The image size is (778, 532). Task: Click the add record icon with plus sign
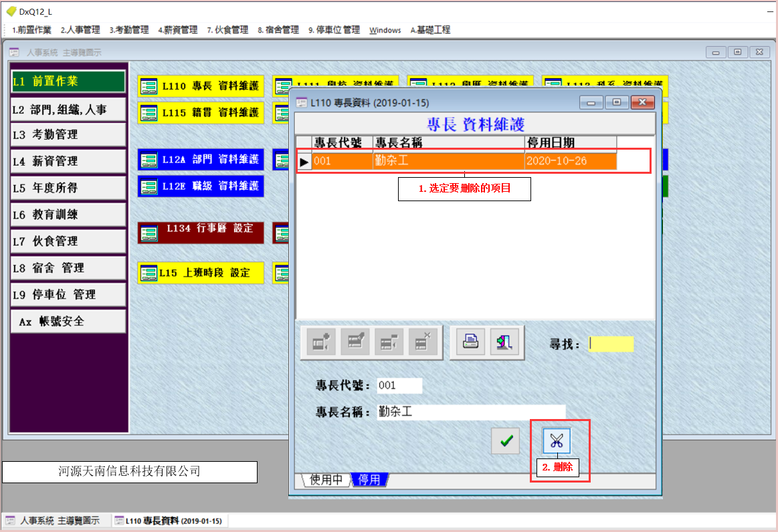pos(321,342)
